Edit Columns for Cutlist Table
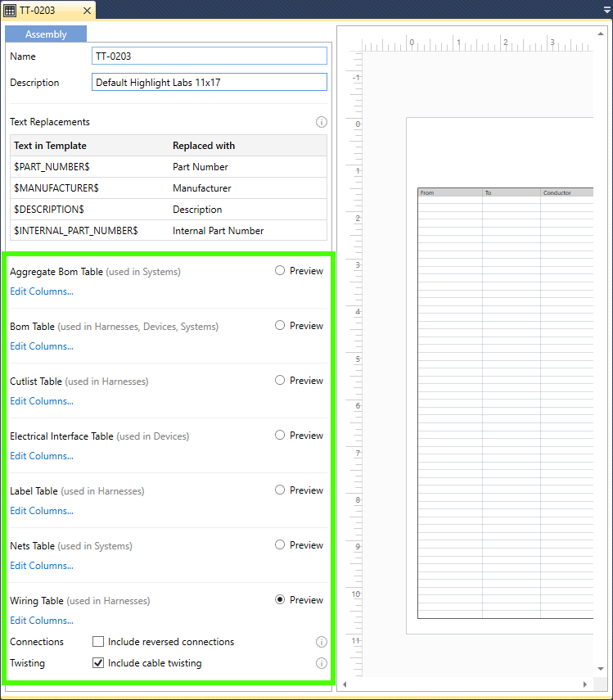Screen dimensions: 613x700 (42, 401)
